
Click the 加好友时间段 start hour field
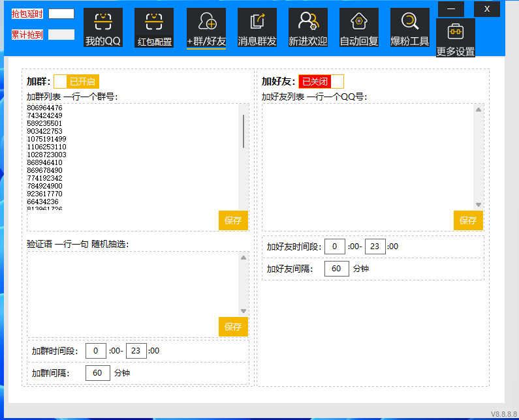point(335,247)
